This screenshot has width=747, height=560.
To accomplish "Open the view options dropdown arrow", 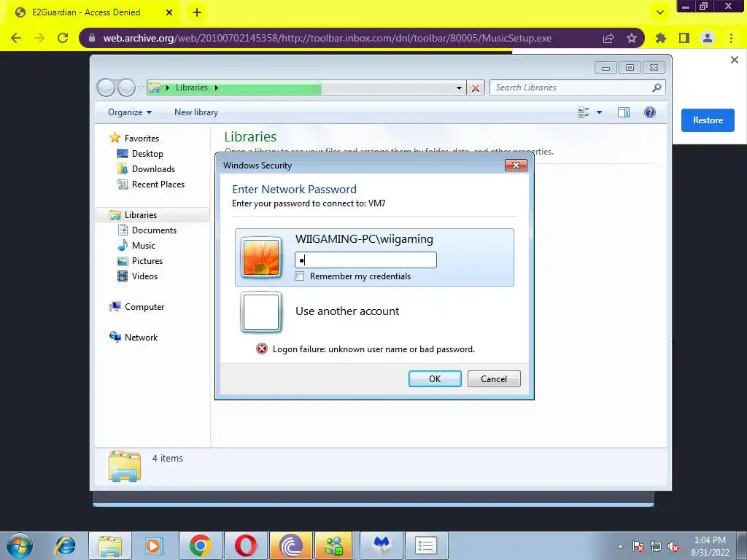I will point(600,112).
